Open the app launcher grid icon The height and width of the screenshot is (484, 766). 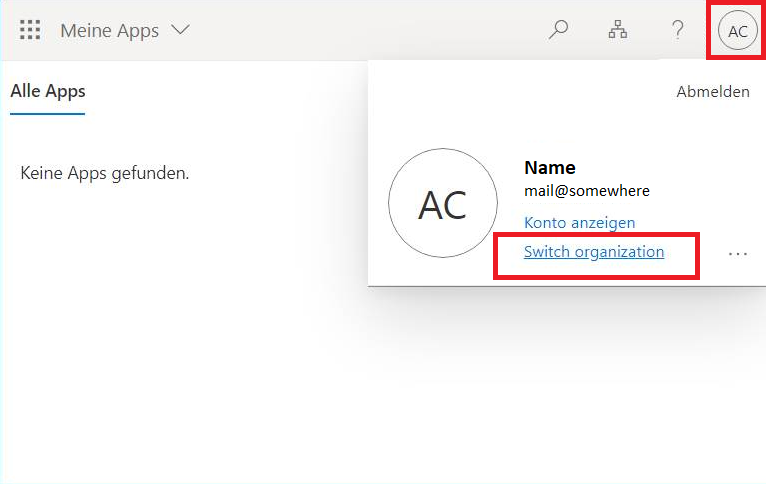click(30, 30)
